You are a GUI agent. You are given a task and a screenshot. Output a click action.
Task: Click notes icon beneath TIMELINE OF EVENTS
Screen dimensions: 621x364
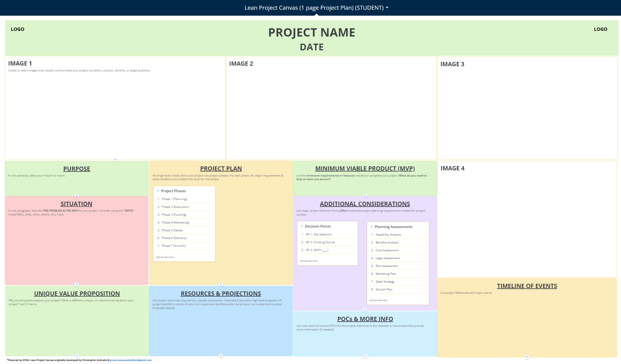pos(527,357)
